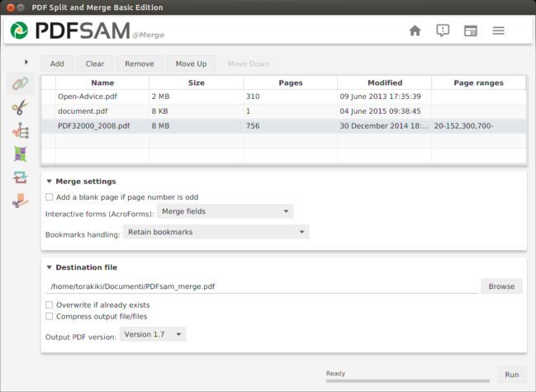The height and width of the screenshot is (392, 536).
Task: Open Split by size tool in sidebar
Action: 20,201
